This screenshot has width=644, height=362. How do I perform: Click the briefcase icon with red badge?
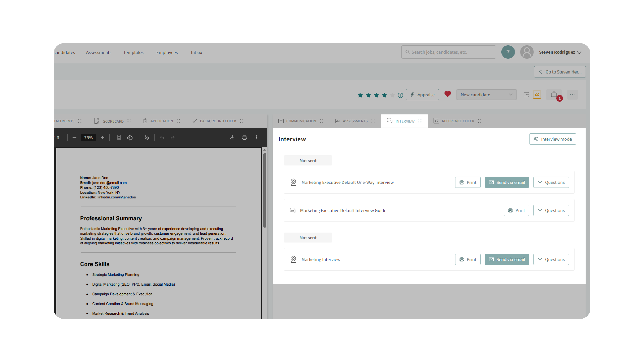click(x=554, y=95)
